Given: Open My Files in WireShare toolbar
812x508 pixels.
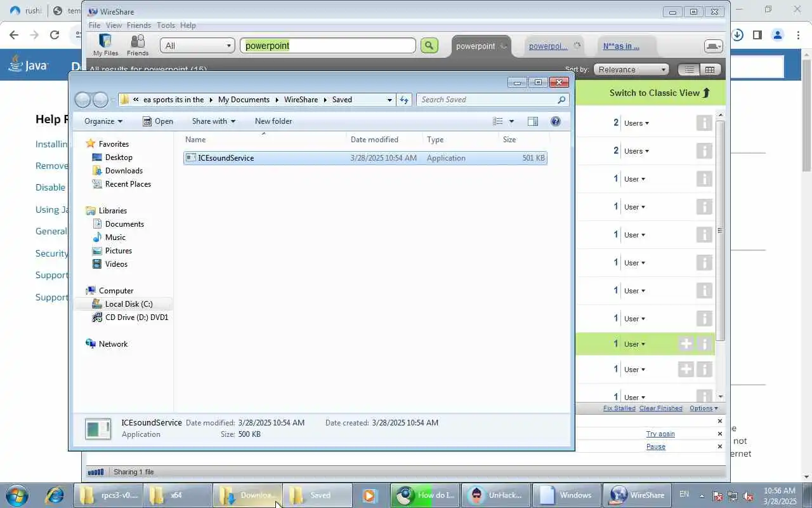Looking at the screenshot, I should (x=105, y=45).
